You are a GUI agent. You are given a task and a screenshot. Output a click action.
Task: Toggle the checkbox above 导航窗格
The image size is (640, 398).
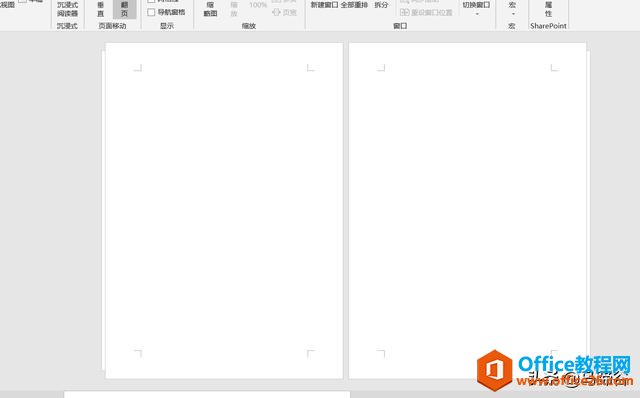point(151,1)
